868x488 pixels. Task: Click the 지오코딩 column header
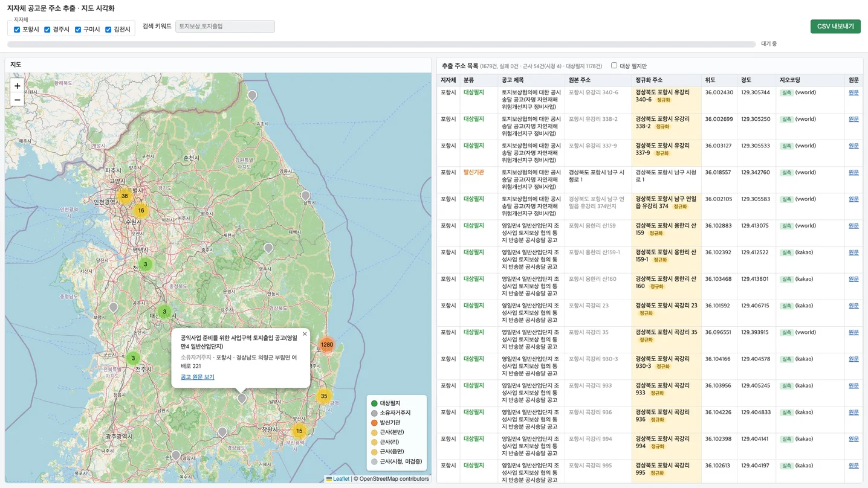point(811,80)
